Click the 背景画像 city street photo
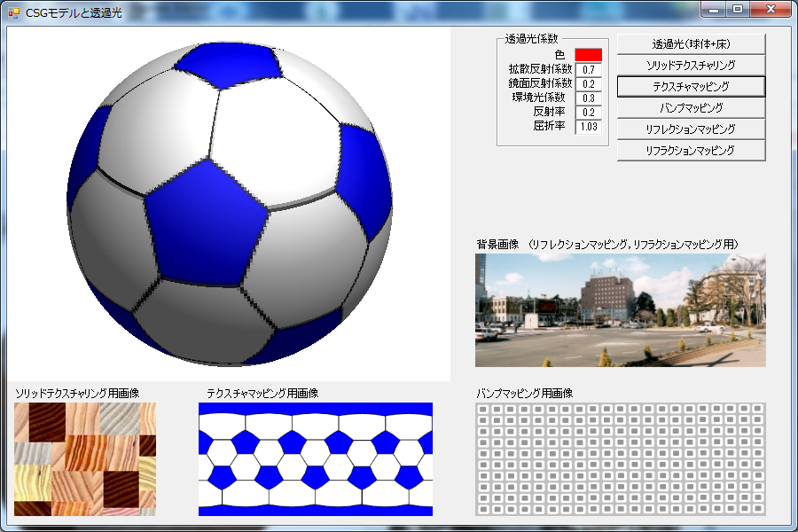Screen dimensions: 798x532 click(x=621, y=310)
